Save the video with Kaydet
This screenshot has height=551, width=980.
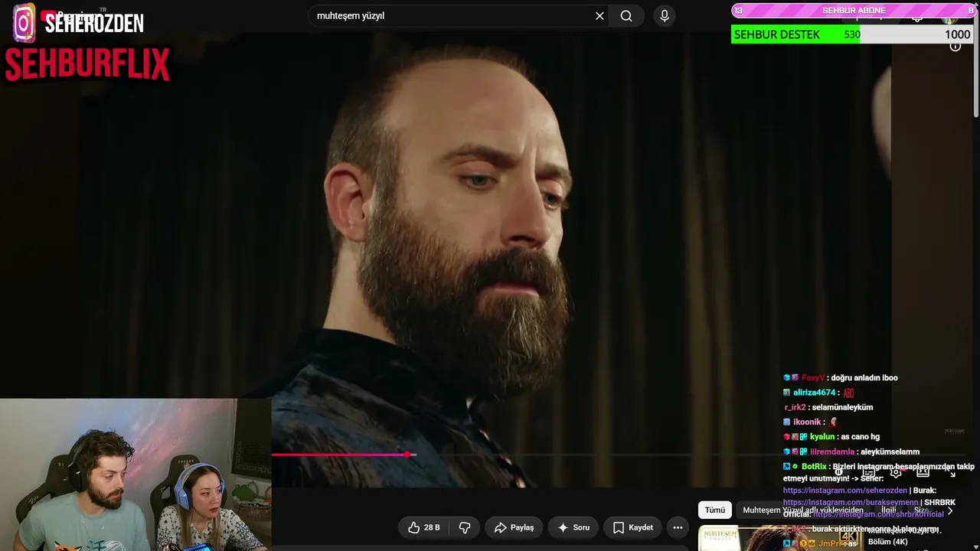click(632, 527)
